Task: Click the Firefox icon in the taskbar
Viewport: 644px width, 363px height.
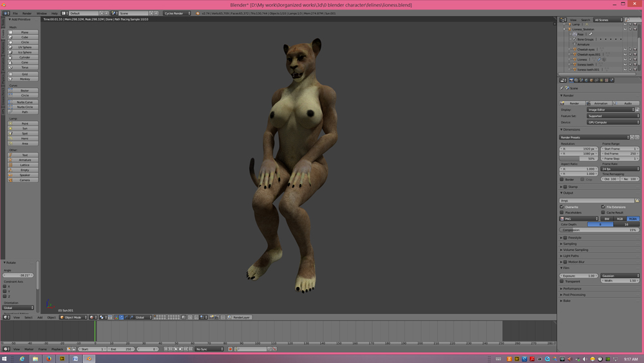Action: (49, 358)
